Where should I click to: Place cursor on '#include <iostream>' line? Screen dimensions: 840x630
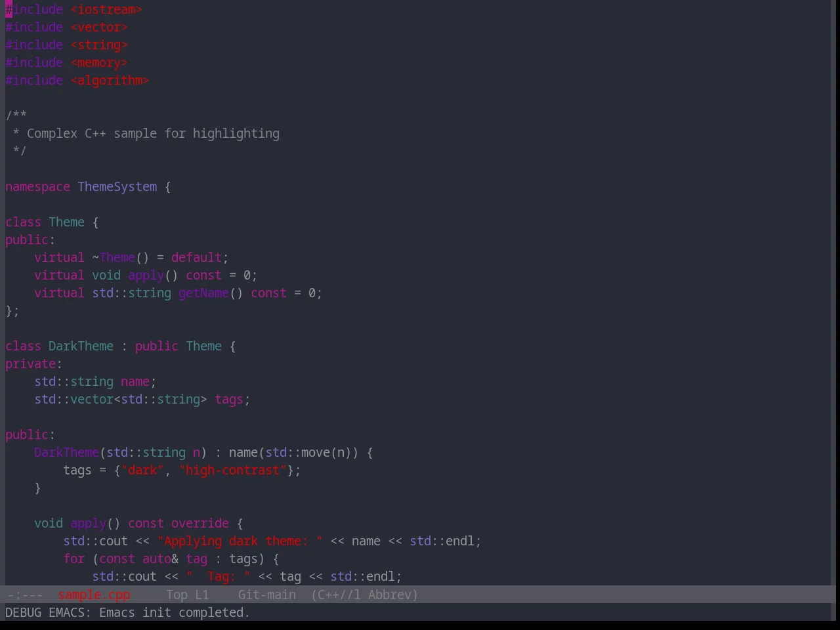point(73,10)
